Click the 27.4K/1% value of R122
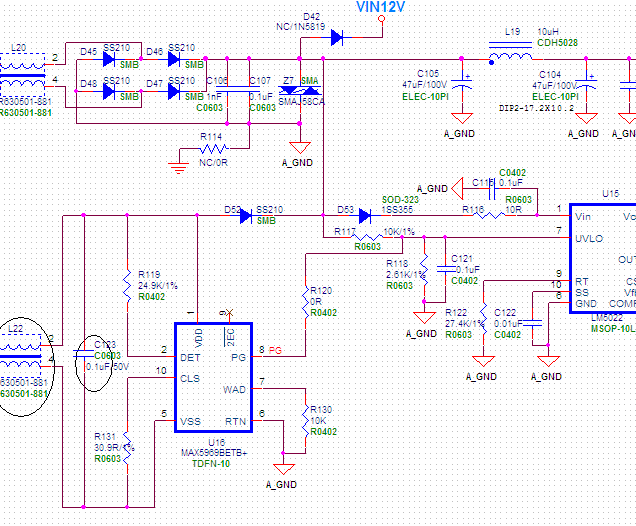 465,323
